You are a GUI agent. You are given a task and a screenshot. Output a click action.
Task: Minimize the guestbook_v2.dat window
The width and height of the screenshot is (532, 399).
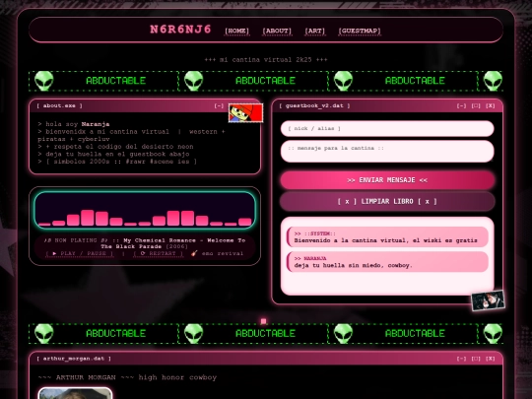tap(461, 105)
